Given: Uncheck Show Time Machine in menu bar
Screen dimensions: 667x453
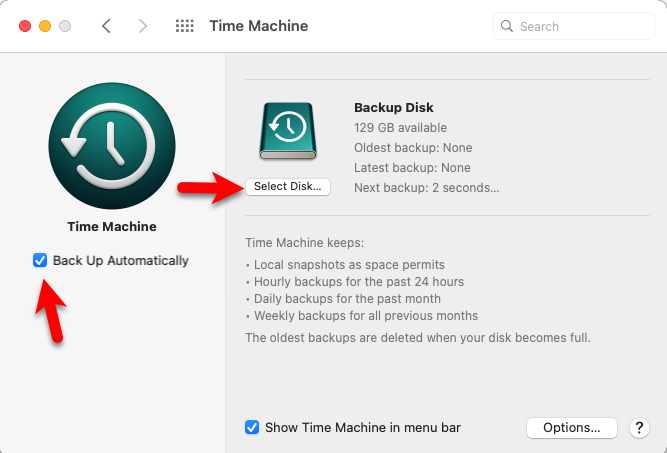Looking at the screenshot, I should [x=252, y=428].
